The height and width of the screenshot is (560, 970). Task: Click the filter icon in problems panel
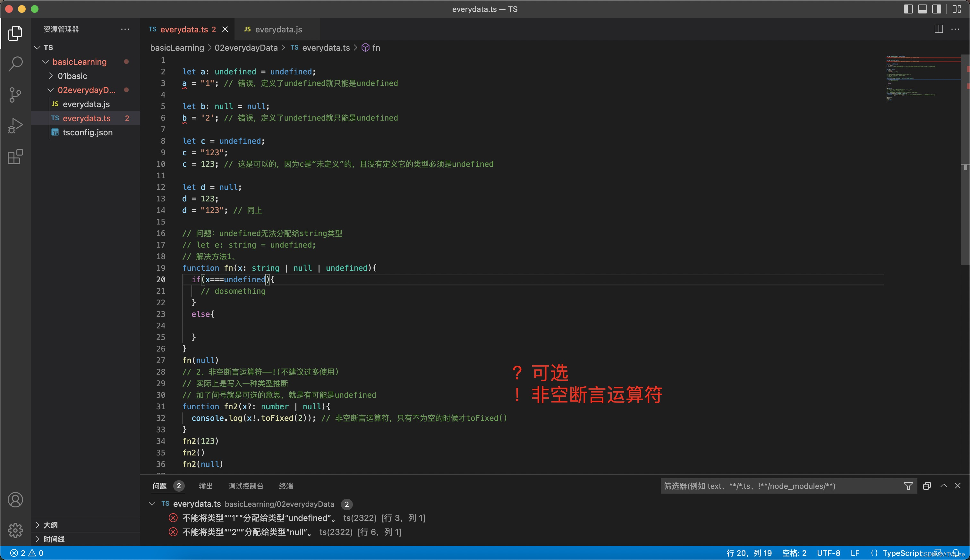pos(908,486)
